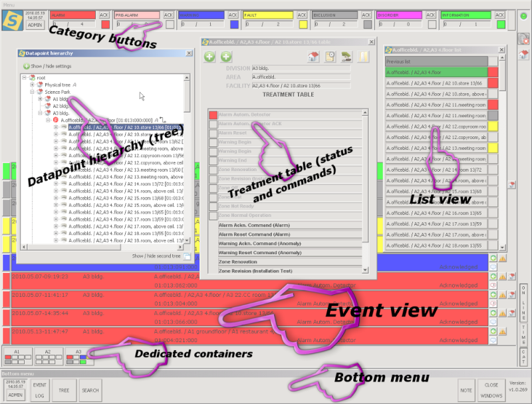The image size is (532, 404).
Task: Select the Previous list row in list view
Action: click(436, 61)
